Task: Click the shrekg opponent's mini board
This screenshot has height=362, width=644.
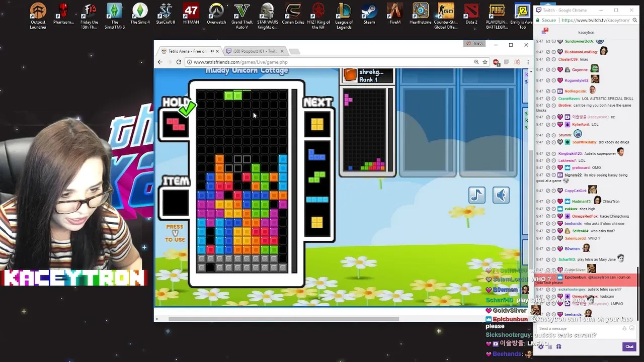Action: click(365, 131)
